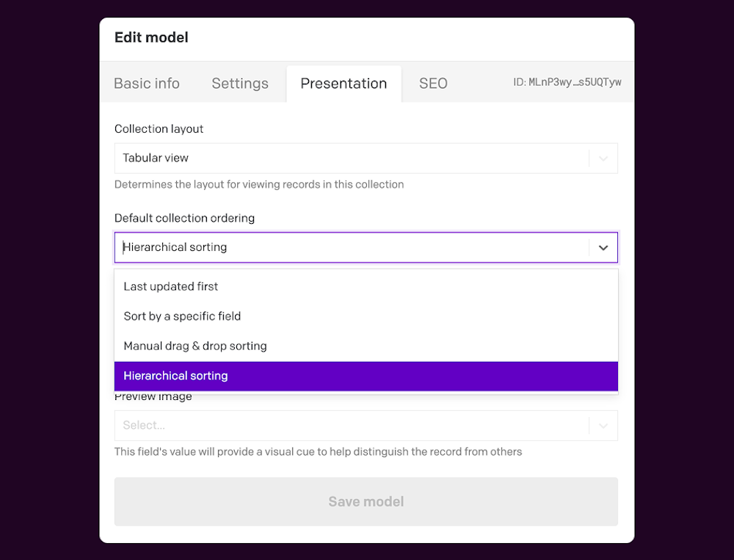Click the Collection layout chevron icon
This screenshot has height=560, width=734.
tap(603, 159)
